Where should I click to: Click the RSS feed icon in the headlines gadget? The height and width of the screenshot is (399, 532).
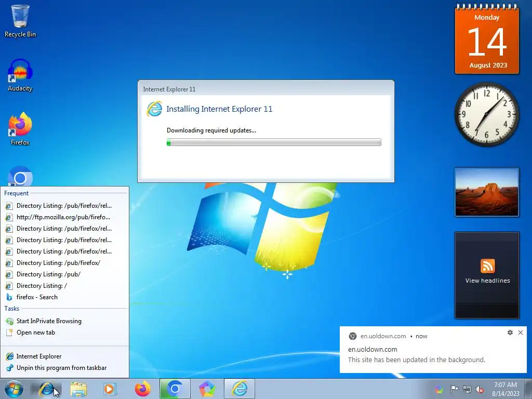point(487,265)
